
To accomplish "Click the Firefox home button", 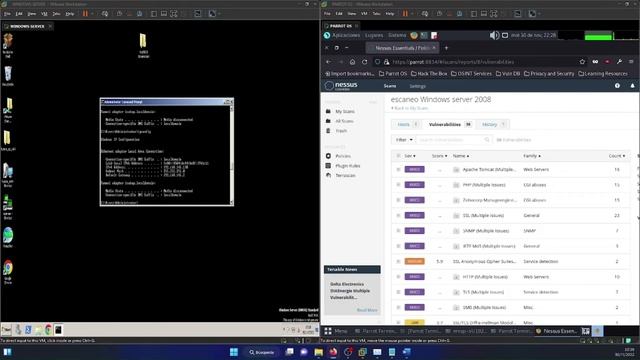I will 352,62.
